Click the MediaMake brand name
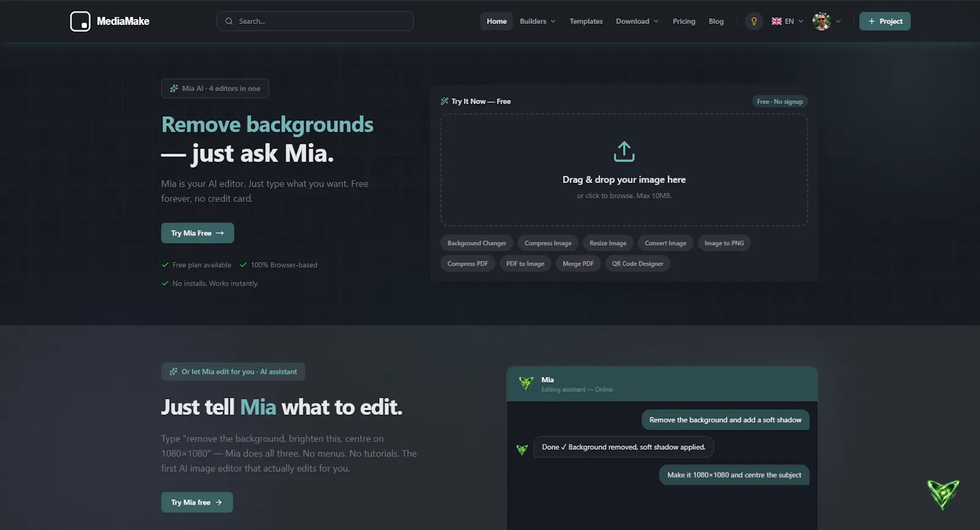 123,21
